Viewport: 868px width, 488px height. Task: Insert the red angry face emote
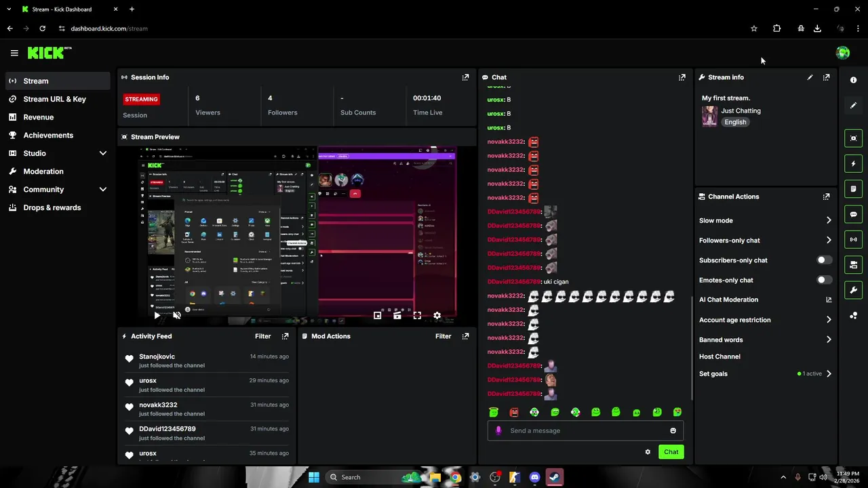pyautogui.click(x=514, y=412)
